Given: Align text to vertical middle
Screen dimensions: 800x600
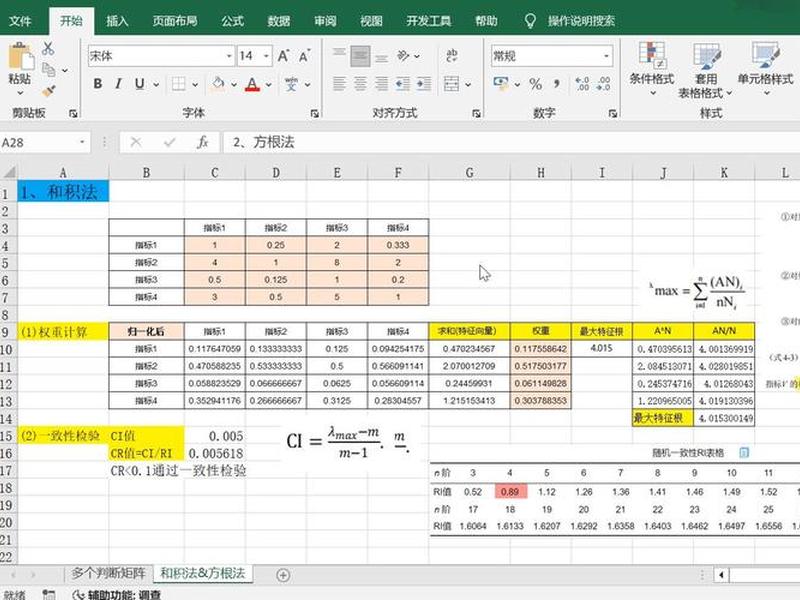Looking at the screenshot, I should click(x=360, y=56).
